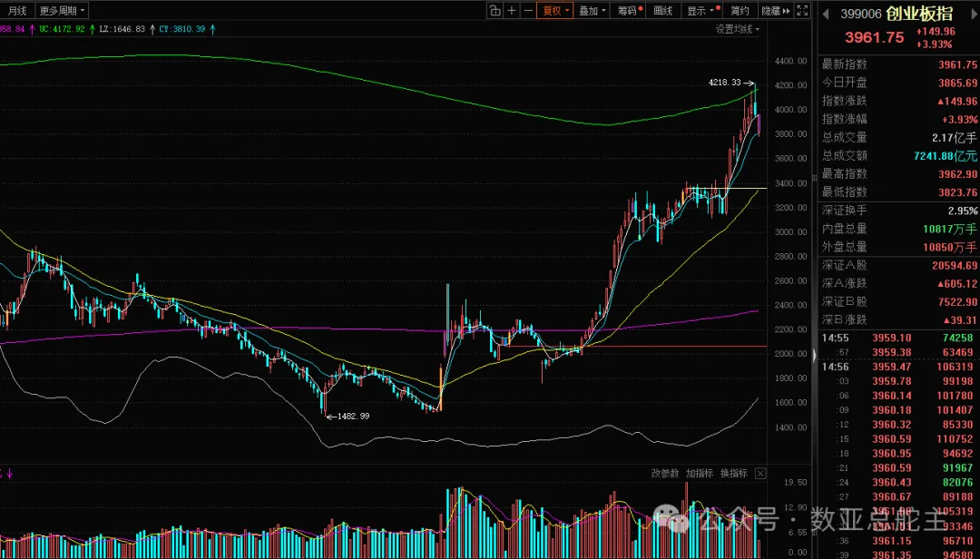980x559 pixels.
Task: Click the 4400.00 price axis label
Action: tap(791, 61)
